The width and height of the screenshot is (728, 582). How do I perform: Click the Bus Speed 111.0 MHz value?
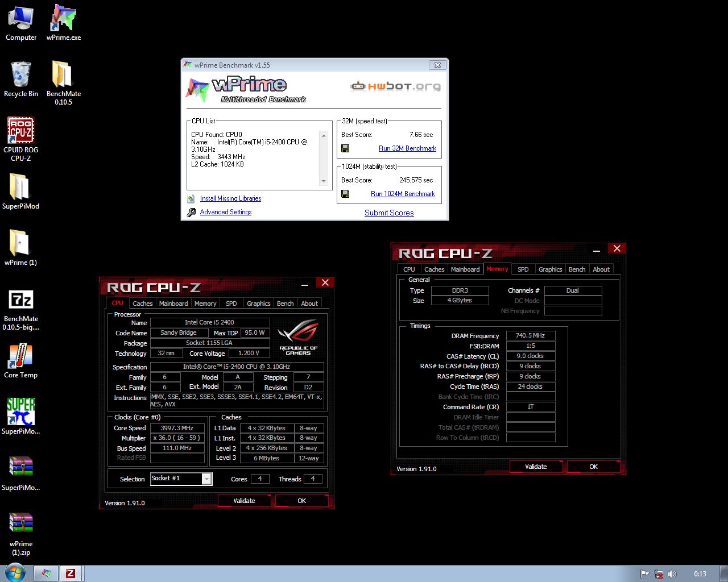[177, 448]
